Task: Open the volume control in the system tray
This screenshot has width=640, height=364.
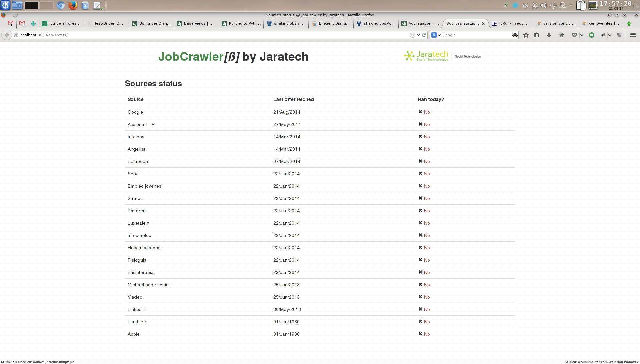Action: coord(544,5)
